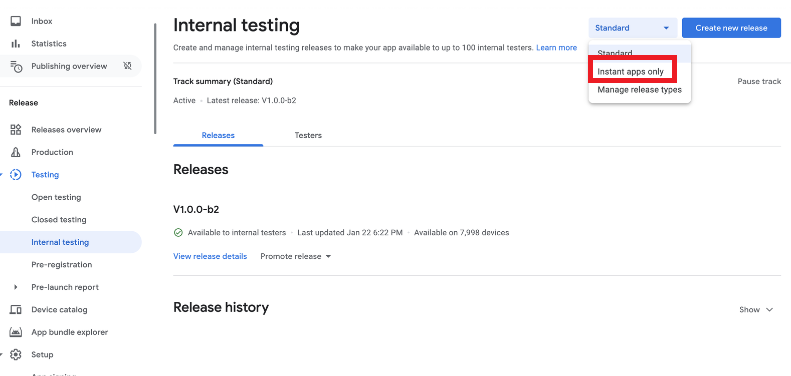Screen dimensions: 791x376
Task: Click the Device catalog devices icon
Action: 16,309
